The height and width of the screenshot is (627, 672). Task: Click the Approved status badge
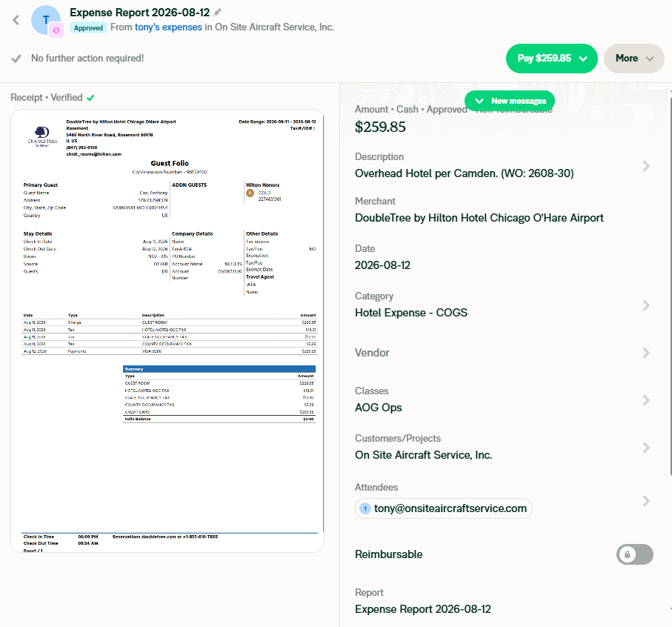[88, 28]
